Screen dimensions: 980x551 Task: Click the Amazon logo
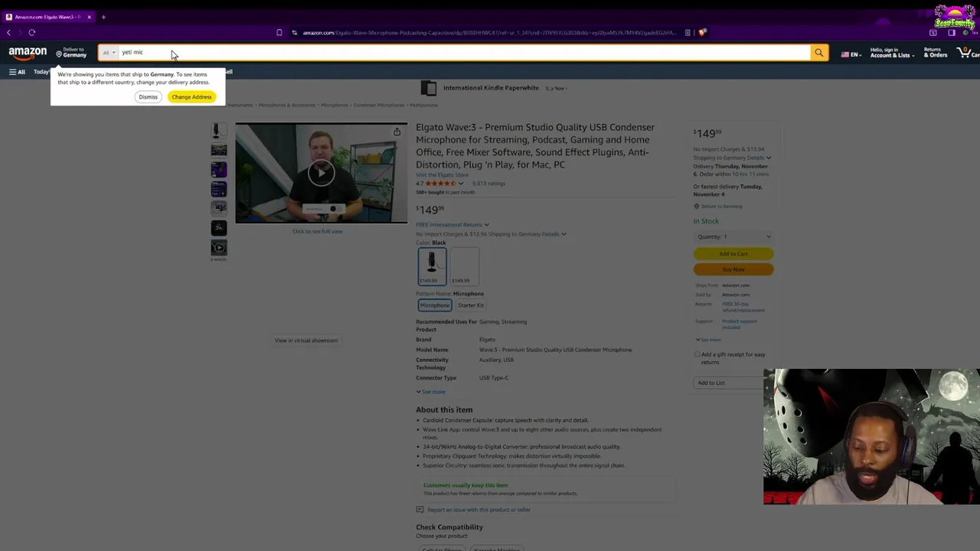tap(28, 53)
